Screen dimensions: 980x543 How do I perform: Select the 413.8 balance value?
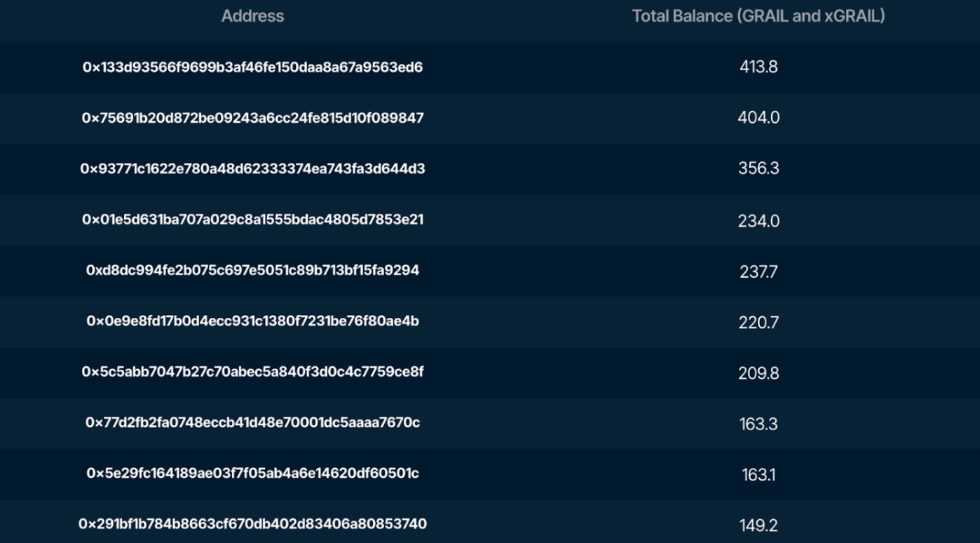pyautogui.click(x=758, y=67)
